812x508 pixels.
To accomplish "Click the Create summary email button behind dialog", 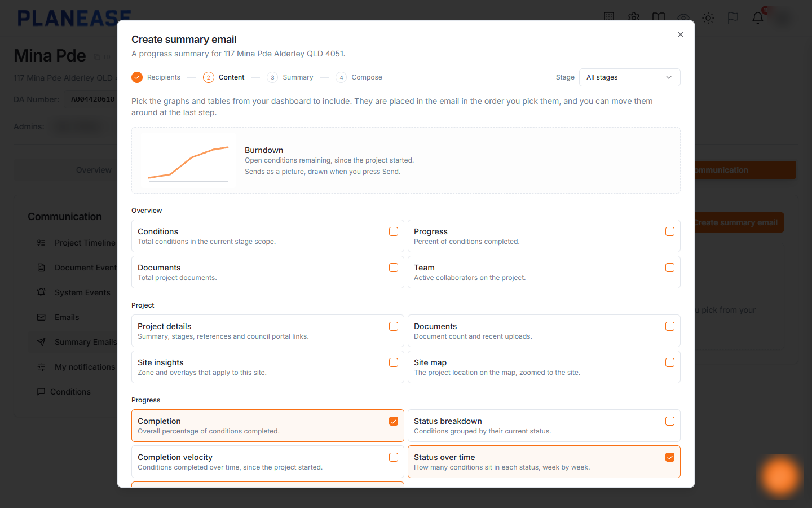I will [x=739, y=222].
